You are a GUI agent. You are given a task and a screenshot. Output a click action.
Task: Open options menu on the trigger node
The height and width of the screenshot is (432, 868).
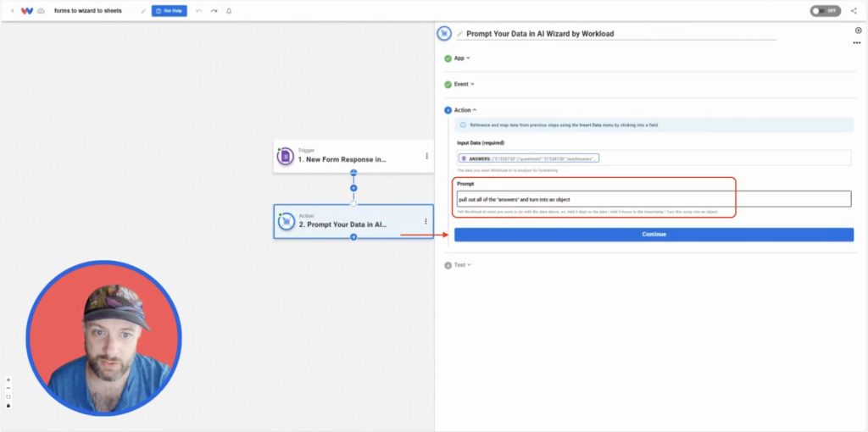click(426, 157)
